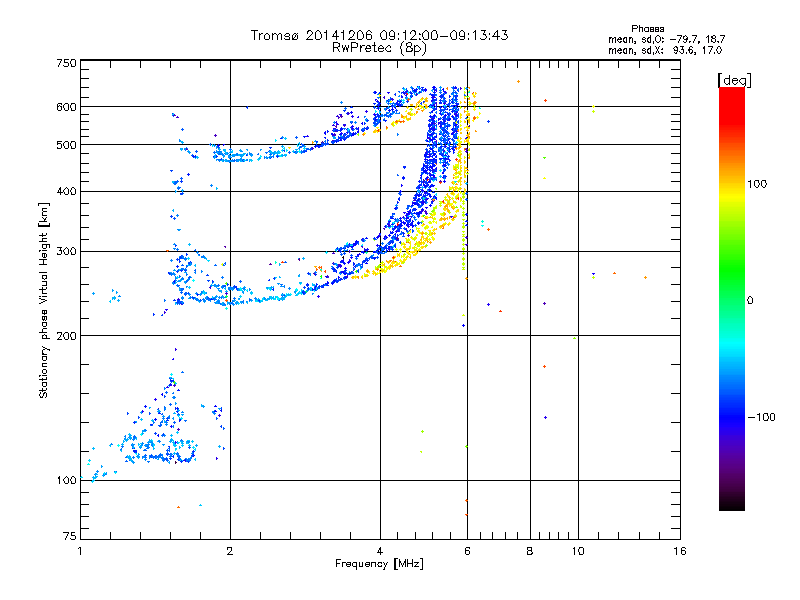Click the 'Frequency [MHz]' axis label
The image size is (800, 600).
point(379,564)
